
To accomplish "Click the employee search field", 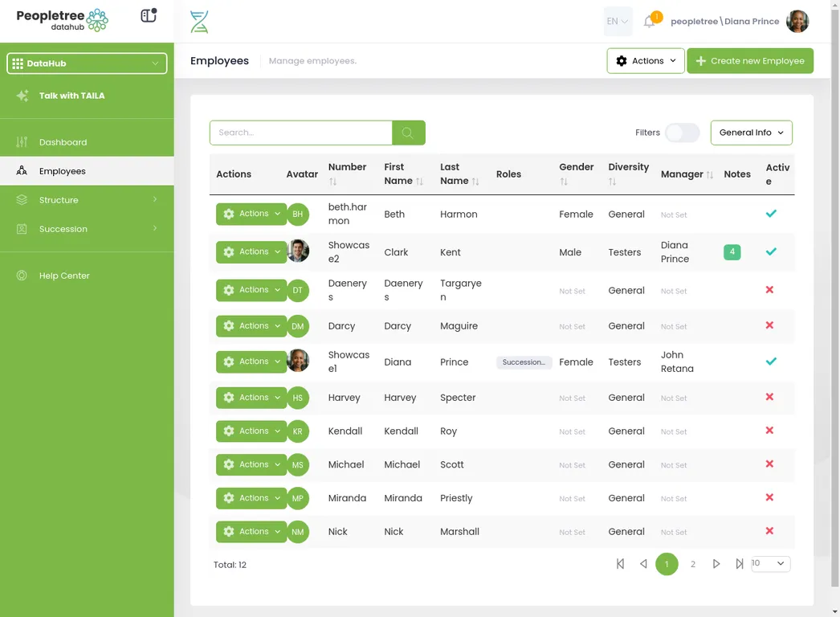I will 301,133.
